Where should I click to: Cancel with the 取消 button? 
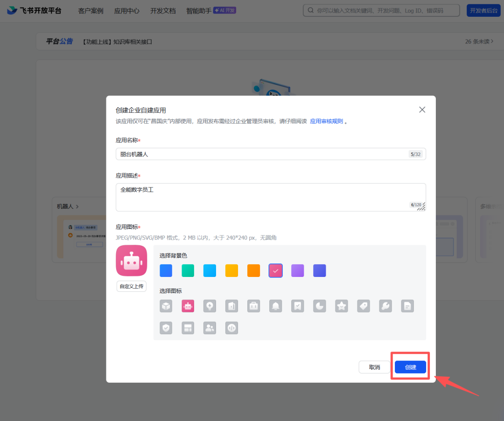click(x=374, y=367)
